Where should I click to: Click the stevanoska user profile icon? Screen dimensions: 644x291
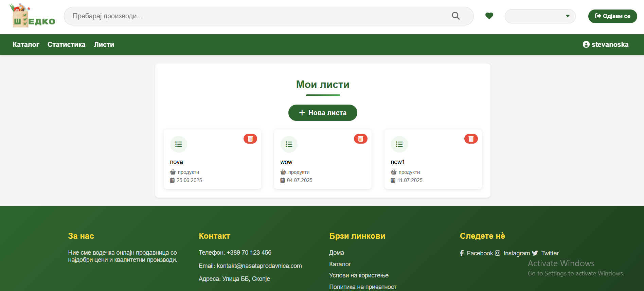pos(586,44)
